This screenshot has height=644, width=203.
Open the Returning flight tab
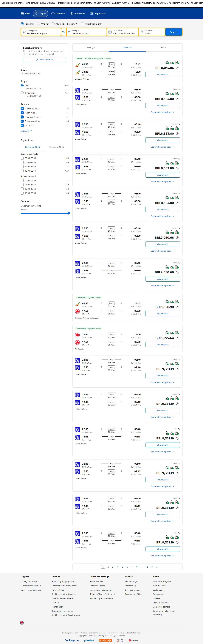(57, 147)
